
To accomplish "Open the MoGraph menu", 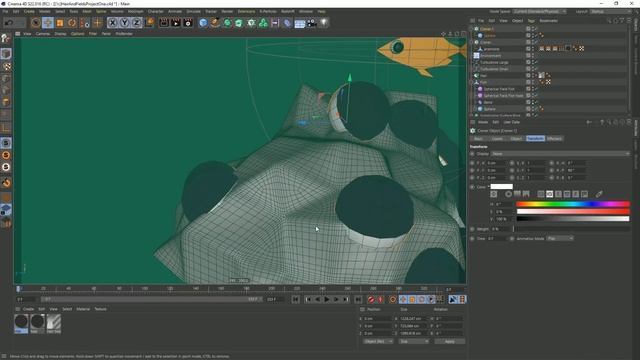I will (x=136, y=11).
